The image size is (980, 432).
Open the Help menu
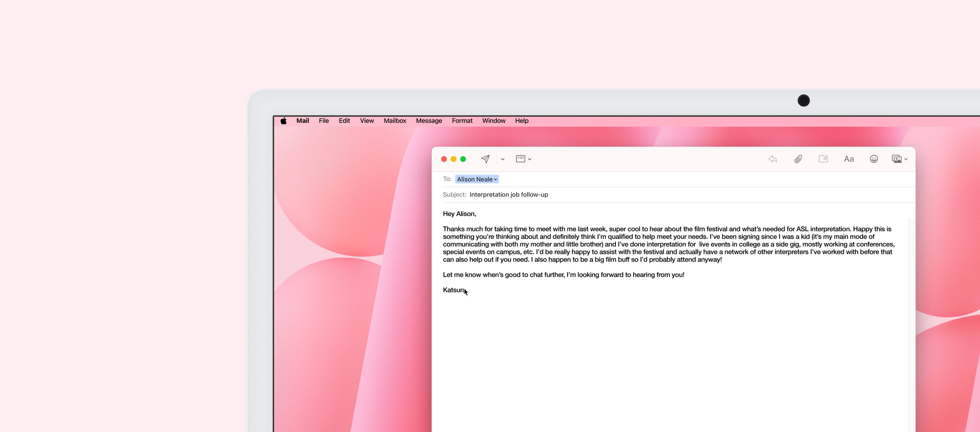click(521, 121)
